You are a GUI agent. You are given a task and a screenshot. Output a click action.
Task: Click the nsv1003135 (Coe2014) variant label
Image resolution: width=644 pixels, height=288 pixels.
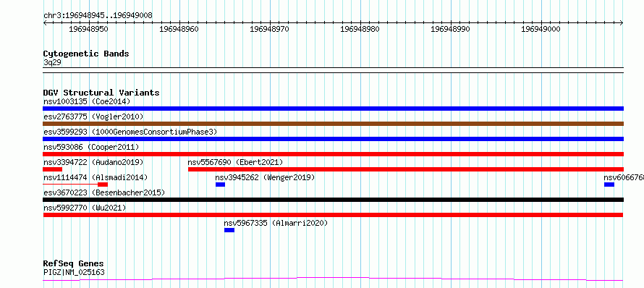(87, 101)
